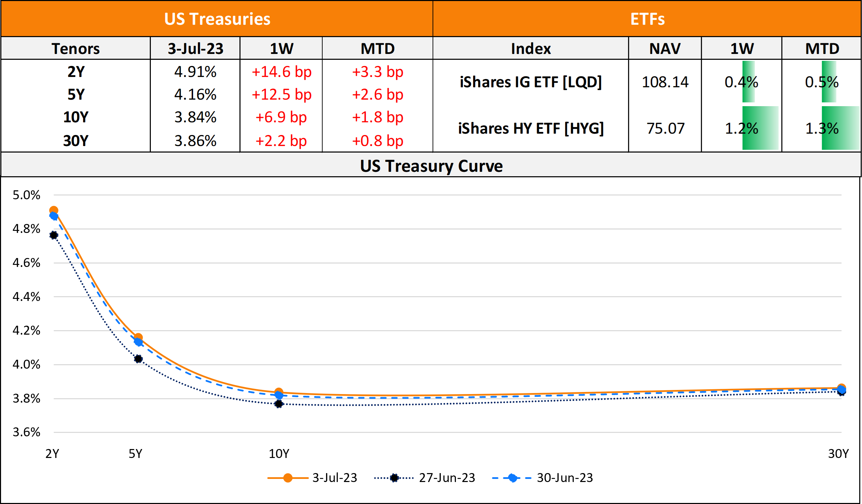Select the Tenors column header

tap(76, 48)
